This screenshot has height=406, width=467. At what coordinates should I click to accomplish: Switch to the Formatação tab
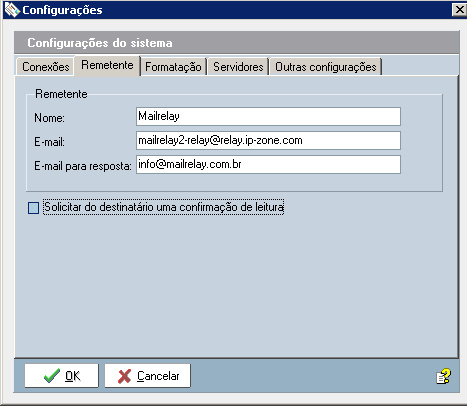173,67
